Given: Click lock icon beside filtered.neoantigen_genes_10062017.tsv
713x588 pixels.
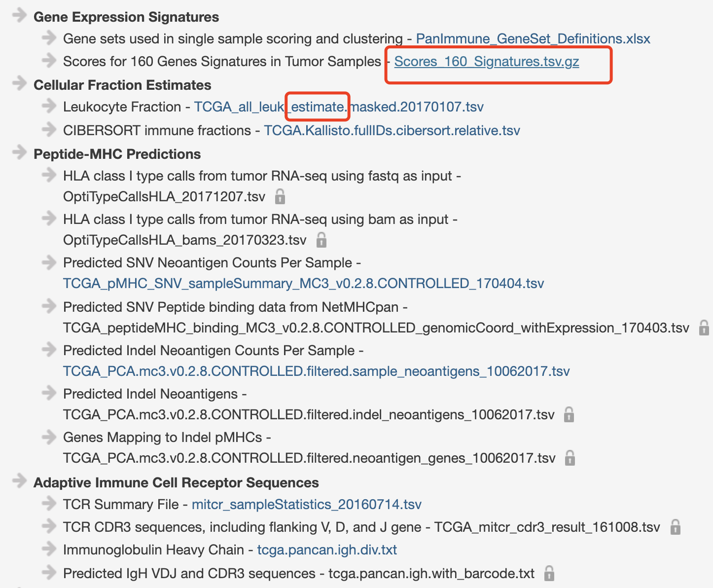Looking at the screenshot, I should 570,458.
